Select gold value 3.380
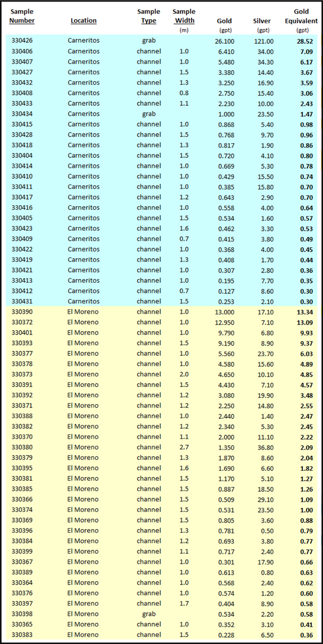This screenshot has width=323, height=644. (226, 72)
